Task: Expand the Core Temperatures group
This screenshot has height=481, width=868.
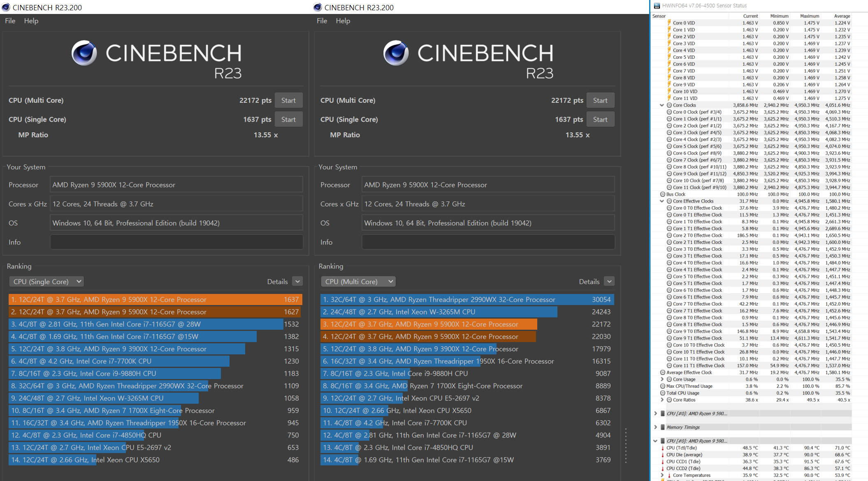Action: click(662, 475)
